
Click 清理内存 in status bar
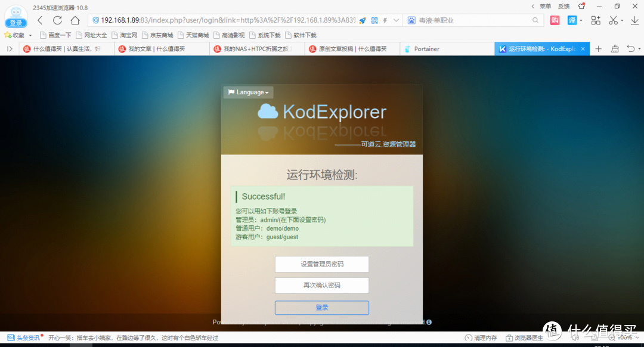[x=481, y=338]
